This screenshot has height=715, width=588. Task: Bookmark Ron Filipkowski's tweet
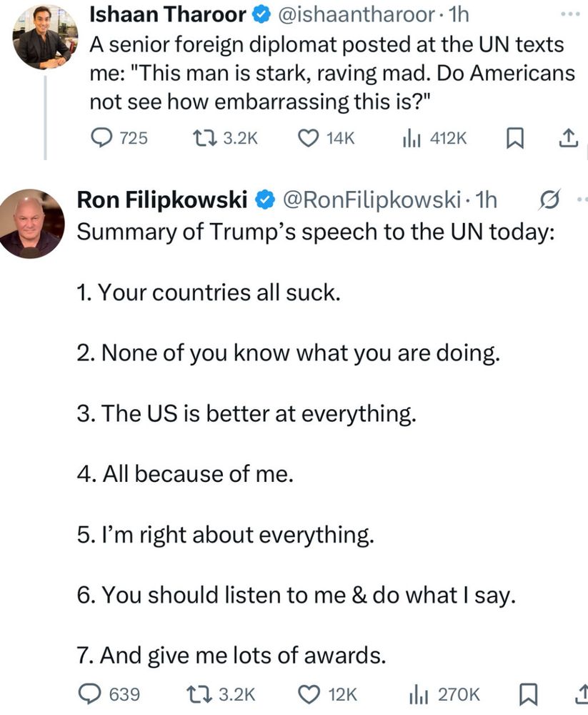[527, 693]
